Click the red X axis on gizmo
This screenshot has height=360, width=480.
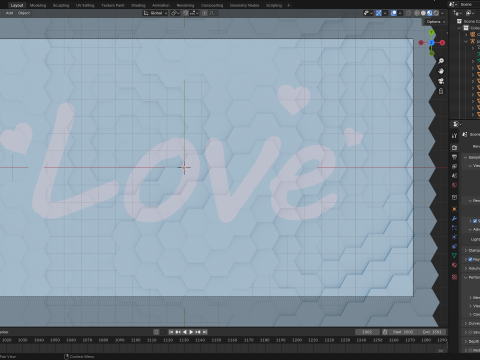click(442, 43)
